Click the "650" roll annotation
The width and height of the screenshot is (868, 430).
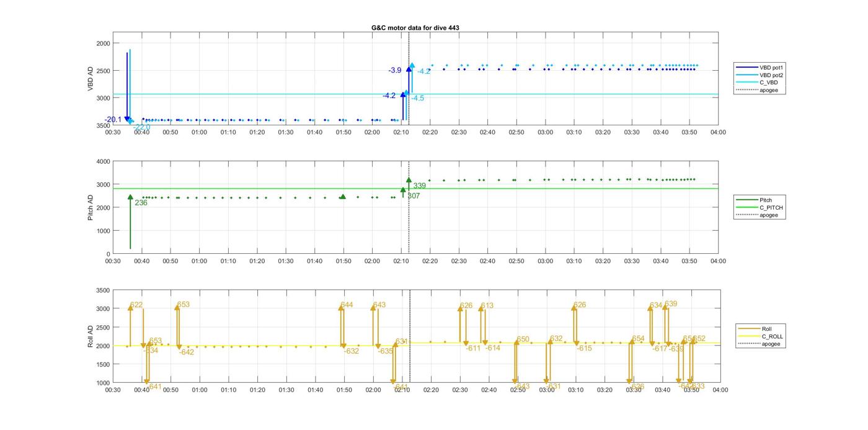pos(523,339)
